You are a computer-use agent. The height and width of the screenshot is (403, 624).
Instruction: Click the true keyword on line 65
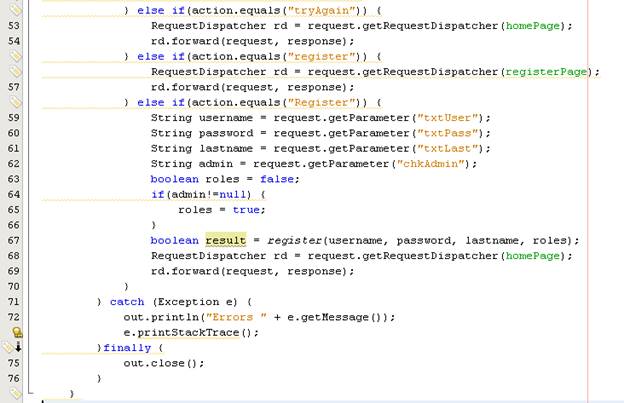[x=246, y=210]
